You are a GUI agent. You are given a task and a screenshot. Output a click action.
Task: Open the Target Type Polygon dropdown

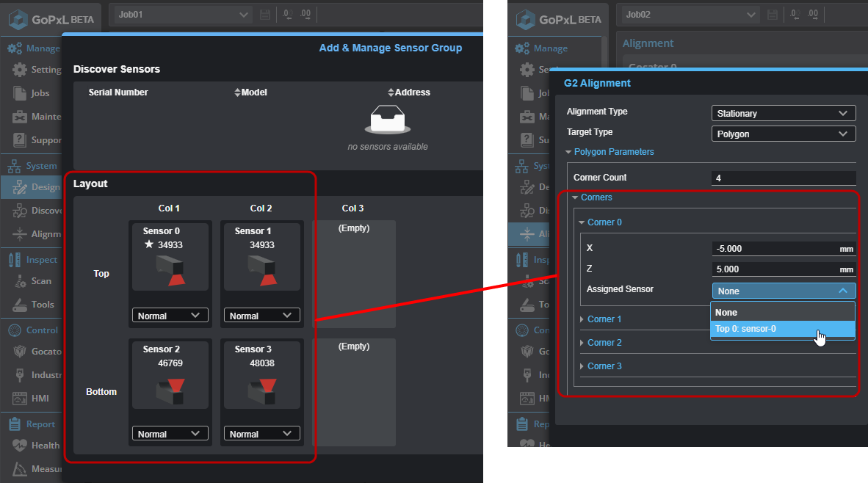(783, 134)
